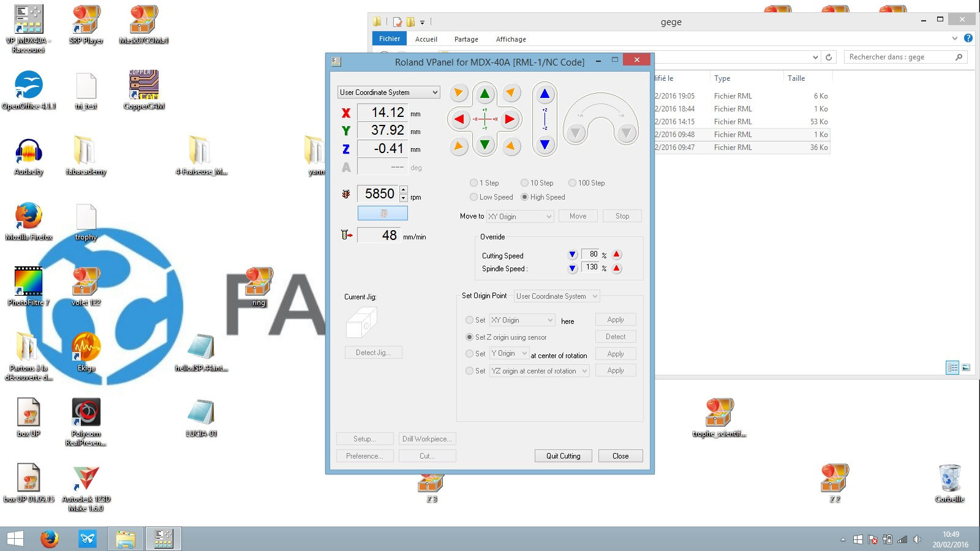The width and height of the screenshot is (980, 551).
Task: Click the volume icon in system tray
Action: point(917,539)
